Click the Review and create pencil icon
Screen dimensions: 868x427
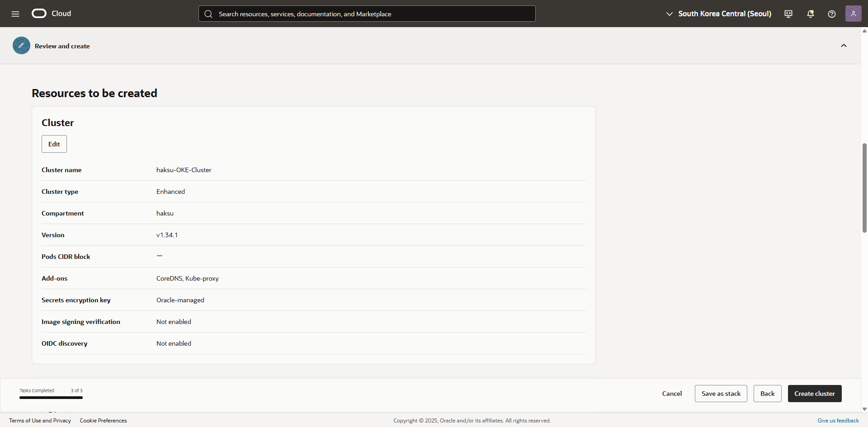pos(21,46)
